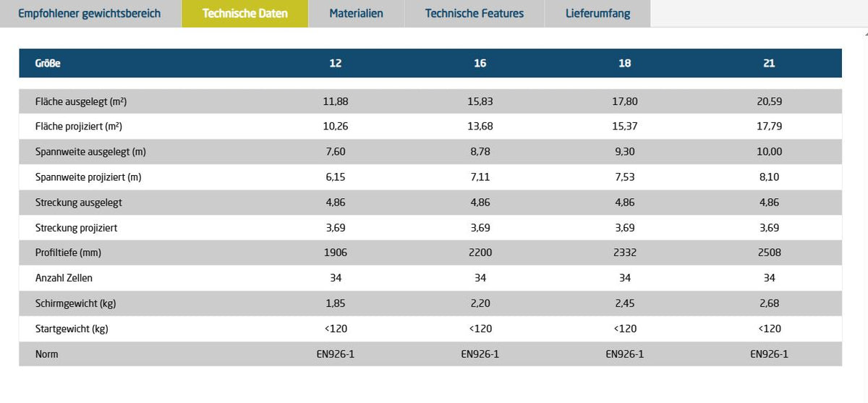The height and width of the screenshot is (403, 868).
Task: Select the Technische Daten tab
Action: pyautogui.click(x=245, y=14)
